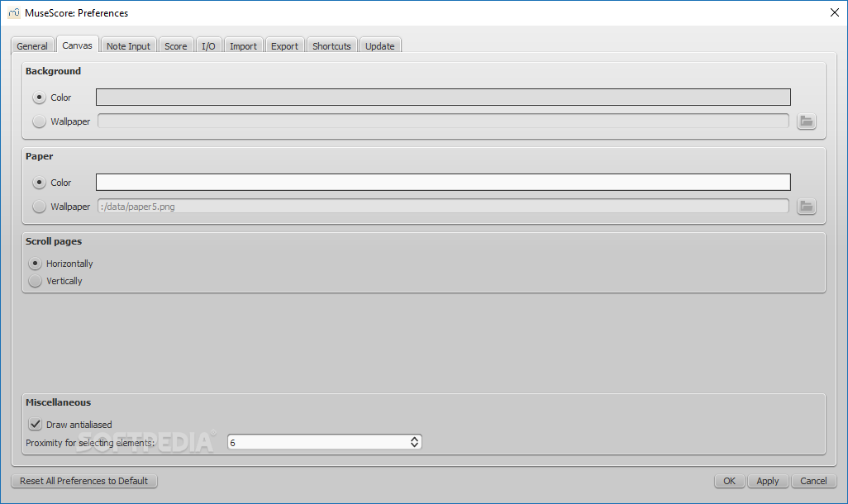
Task: Open the Import tab
Action: (x=243, y=46)
